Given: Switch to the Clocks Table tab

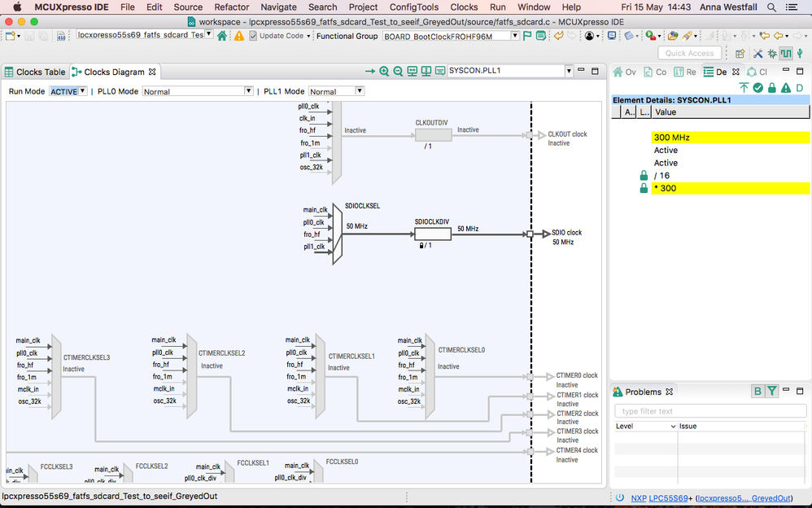Looking at the screenshot, I should (x=34, y=72).
